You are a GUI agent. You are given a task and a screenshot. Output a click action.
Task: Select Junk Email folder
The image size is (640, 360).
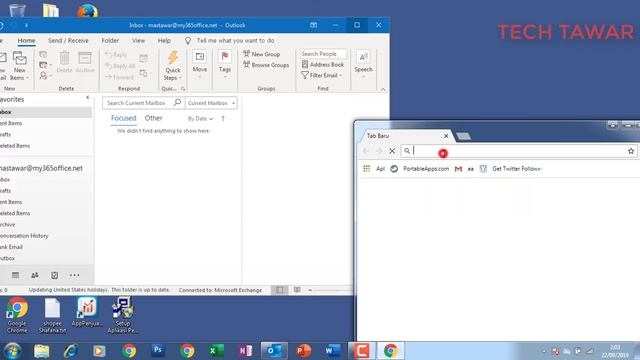pos(12,247)
